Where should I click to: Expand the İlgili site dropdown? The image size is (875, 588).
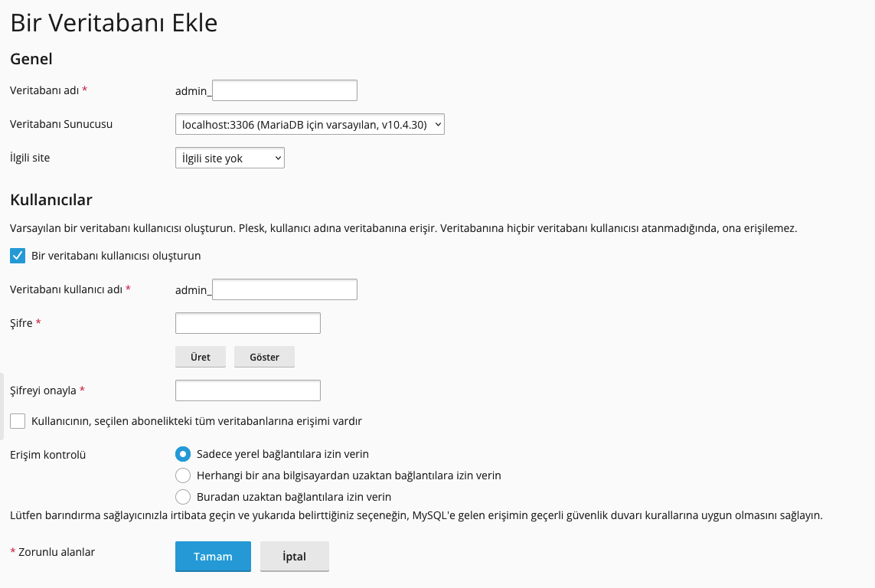tap(230, 158)
